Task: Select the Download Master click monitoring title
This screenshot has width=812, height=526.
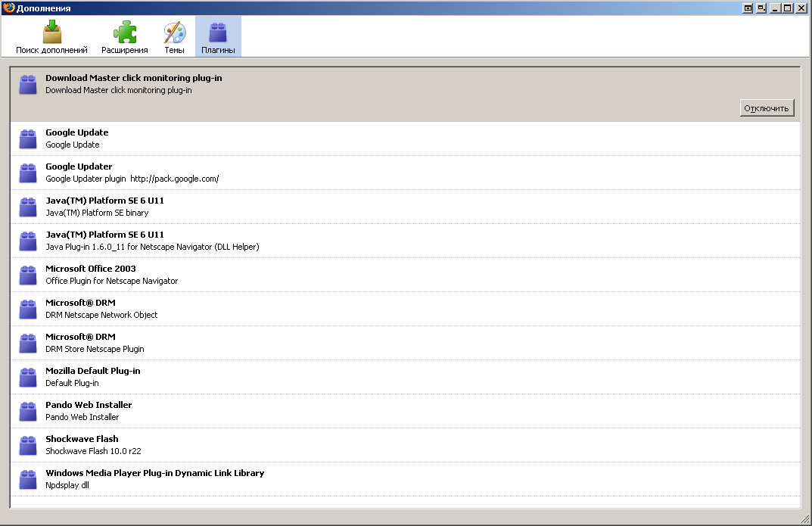Action: [x=134, y=78]
